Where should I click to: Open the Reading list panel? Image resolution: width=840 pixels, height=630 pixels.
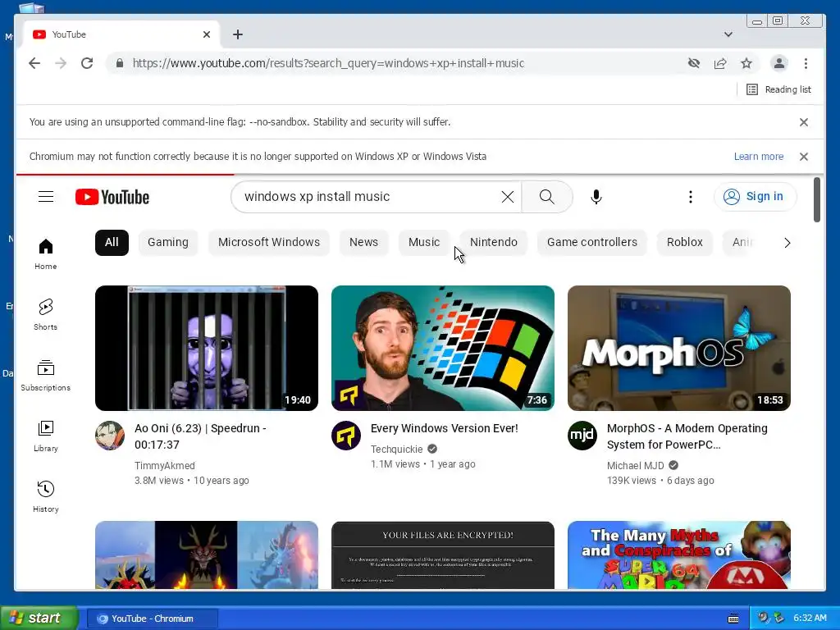[x=778, y=89]
